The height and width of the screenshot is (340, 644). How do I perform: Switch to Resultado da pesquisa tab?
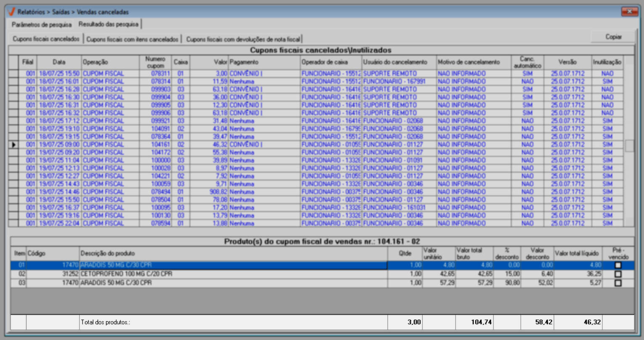coord(109,24)
